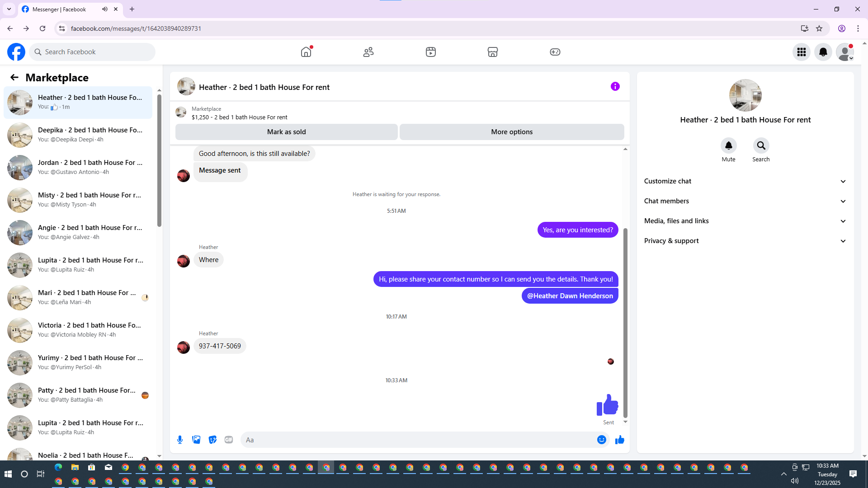Click Mark as sold button
Viewport: 868px width, 488px height.
click(286, 132)
